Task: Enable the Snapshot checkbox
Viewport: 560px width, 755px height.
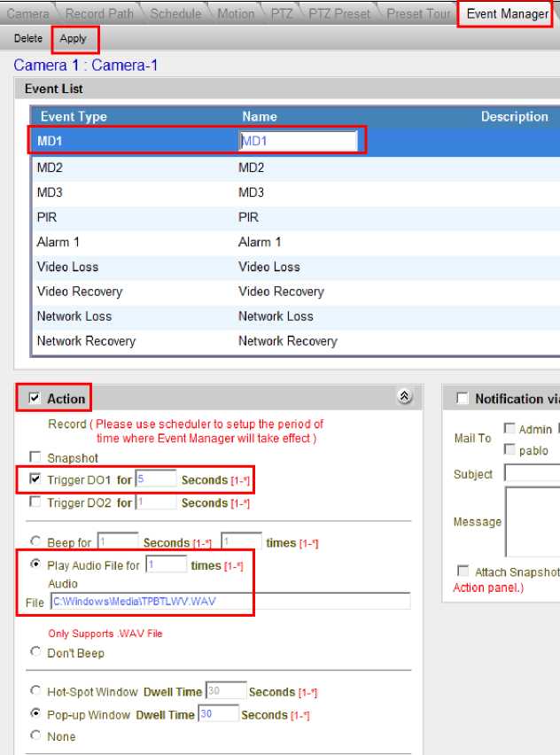Action: [35, 458]
